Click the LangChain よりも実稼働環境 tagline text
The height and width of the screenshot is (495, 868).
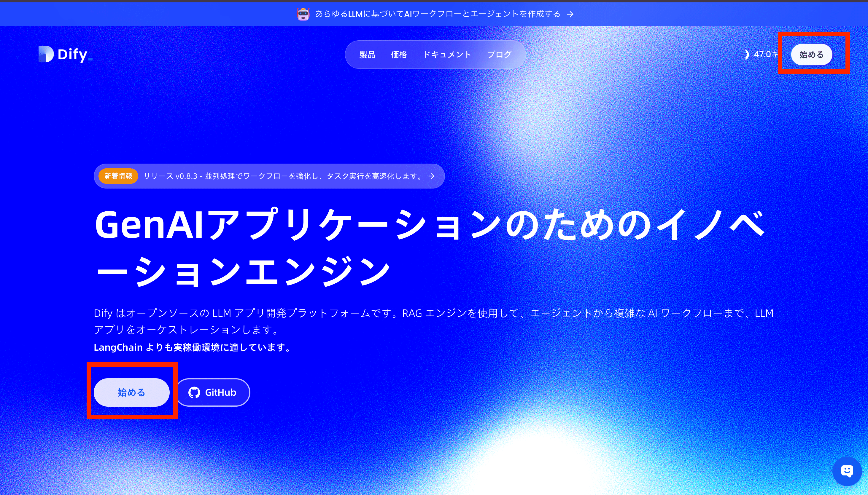(193, 347)
